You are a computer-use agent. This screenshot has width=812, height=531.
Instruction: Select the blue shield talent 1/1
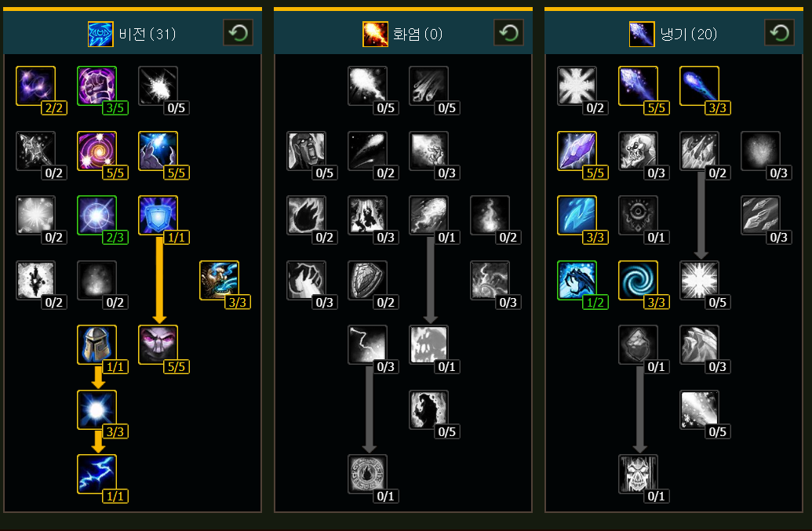coord(158,215)
